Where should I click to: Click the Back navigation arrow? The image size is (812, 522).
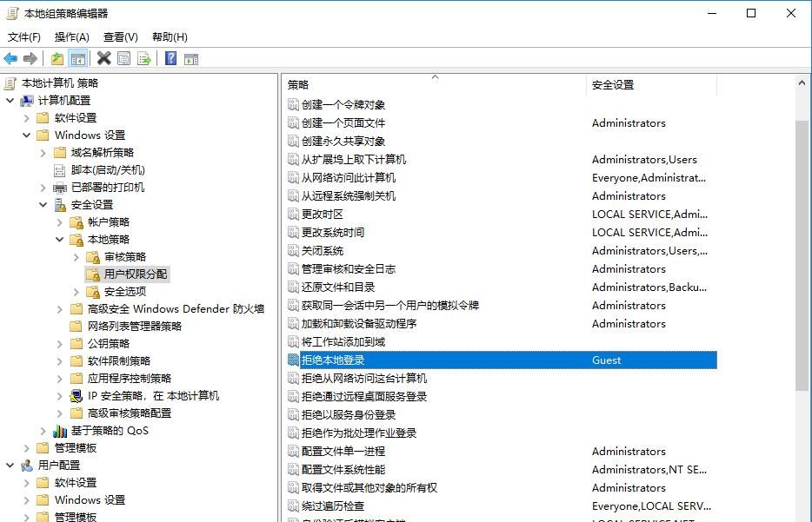pos(10,58)
